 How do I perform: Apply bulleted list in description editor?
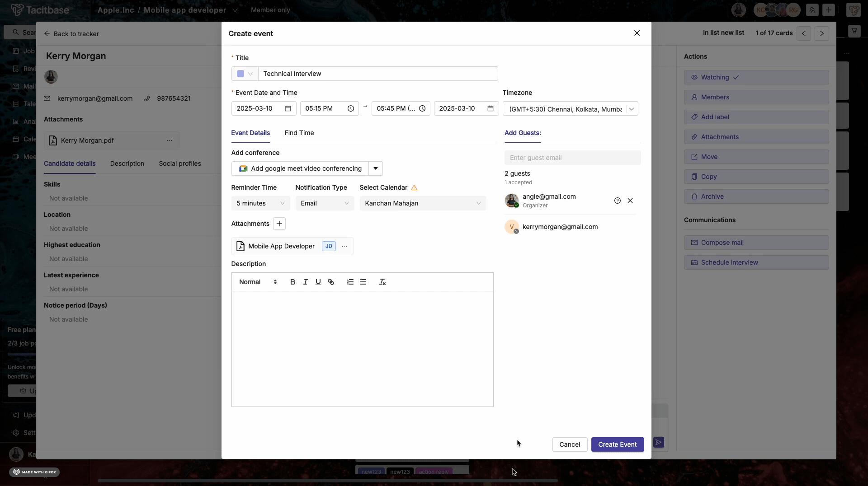point(363,282)
